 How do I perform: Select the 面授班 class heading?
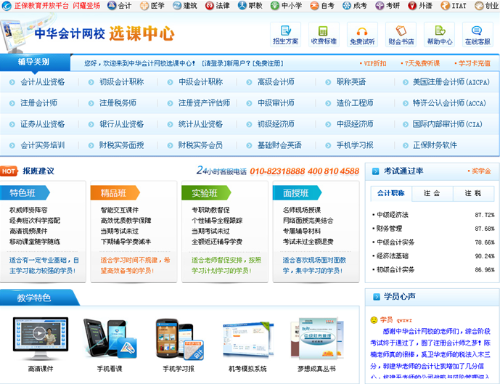(297, 193)
